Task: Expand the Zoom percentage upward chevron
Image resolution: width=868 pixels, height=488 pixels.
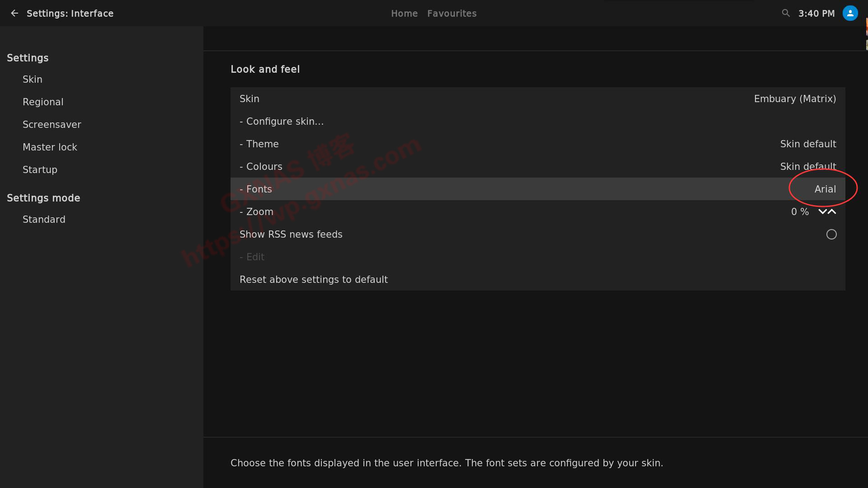Action: click(x=832, y=211)
